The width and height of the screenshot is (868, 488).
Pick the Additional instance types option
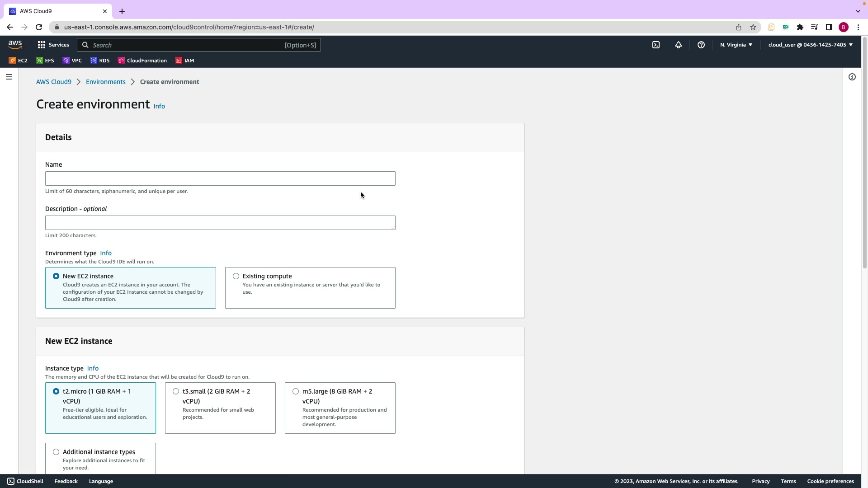(56, 452)
